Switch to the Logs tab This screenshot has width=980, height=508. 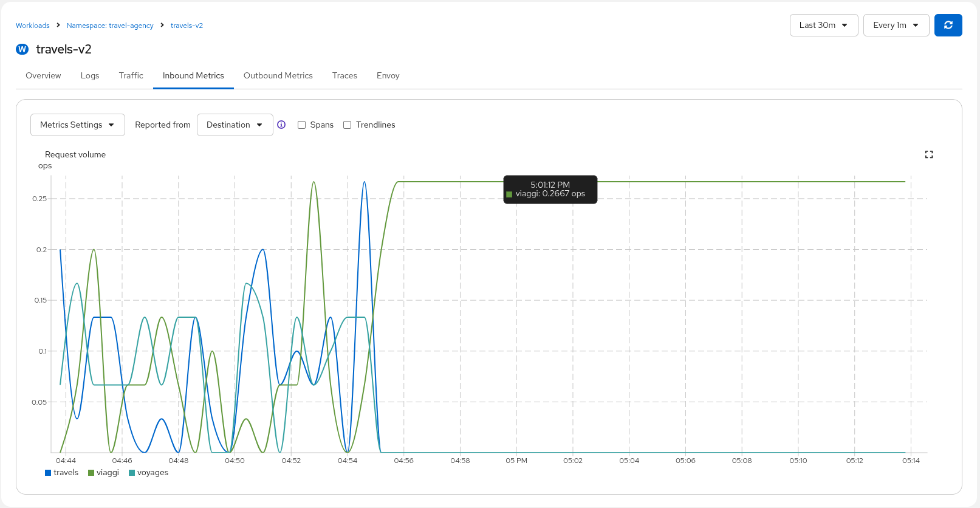click(90, 76)
